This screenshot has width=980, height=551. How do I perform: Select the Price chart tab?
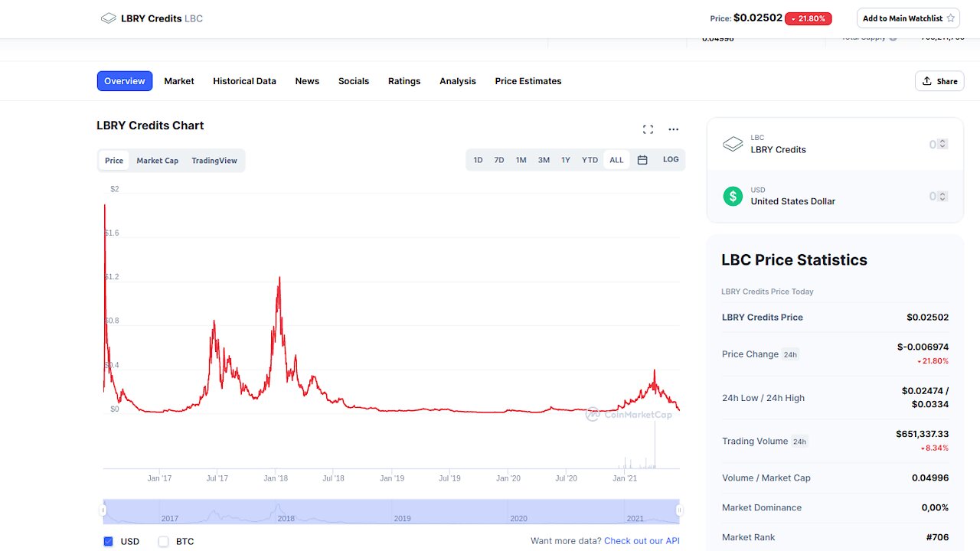(114, 161)
